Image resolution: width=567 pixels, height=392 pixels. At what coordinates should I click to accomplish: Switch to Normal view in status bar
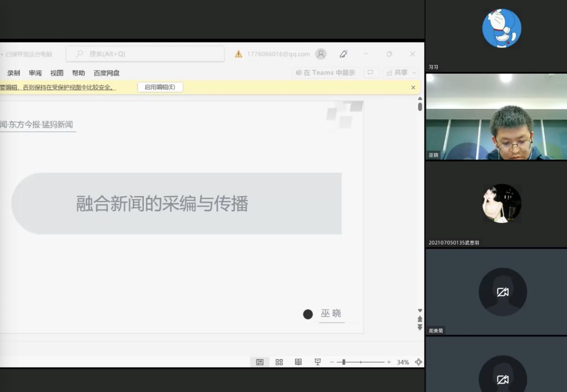(260, 362)
